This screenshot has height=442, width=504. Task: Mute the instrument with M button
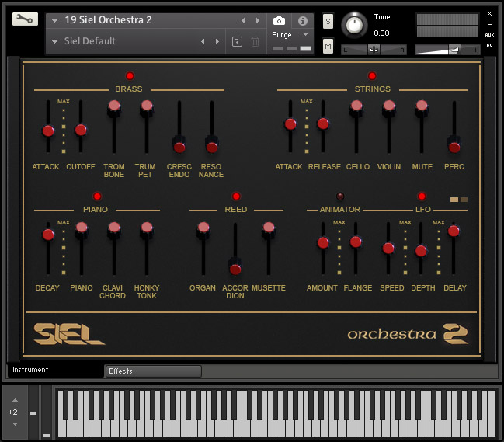coord(328,47)
